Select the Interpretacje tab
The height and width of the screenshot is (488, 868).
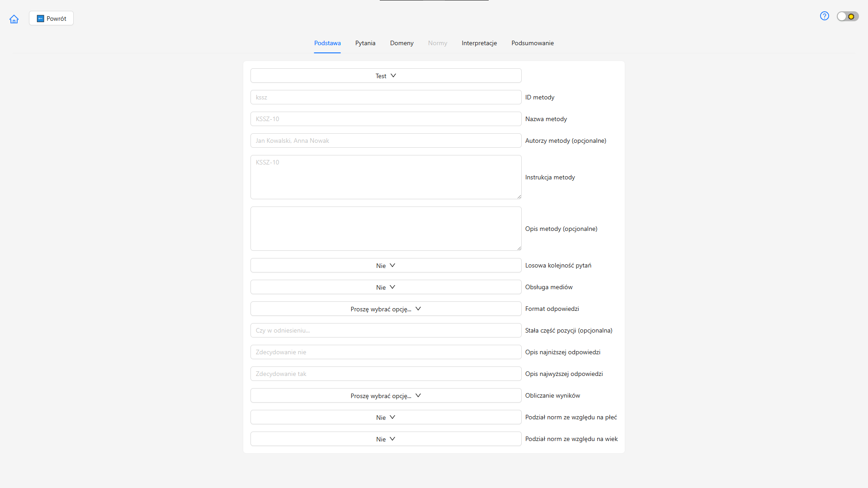479,43
